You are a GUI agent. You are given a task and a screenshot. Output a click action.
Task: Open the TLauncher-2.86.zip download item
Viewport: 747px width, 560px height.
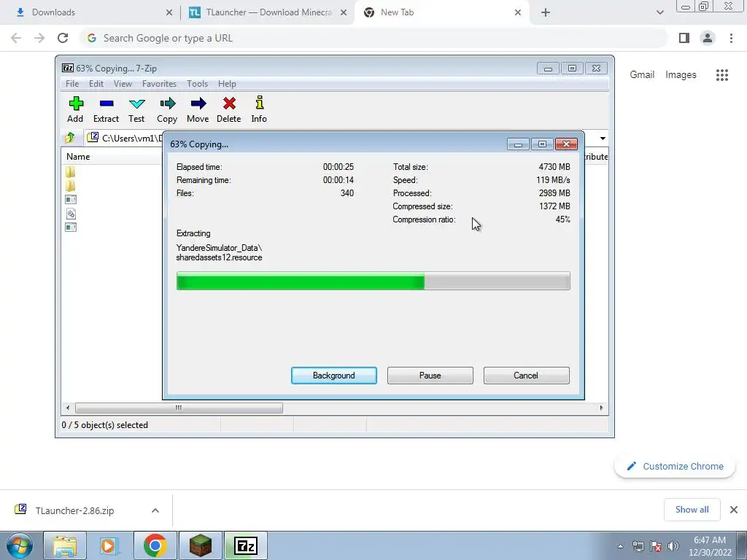click(75, 510)
